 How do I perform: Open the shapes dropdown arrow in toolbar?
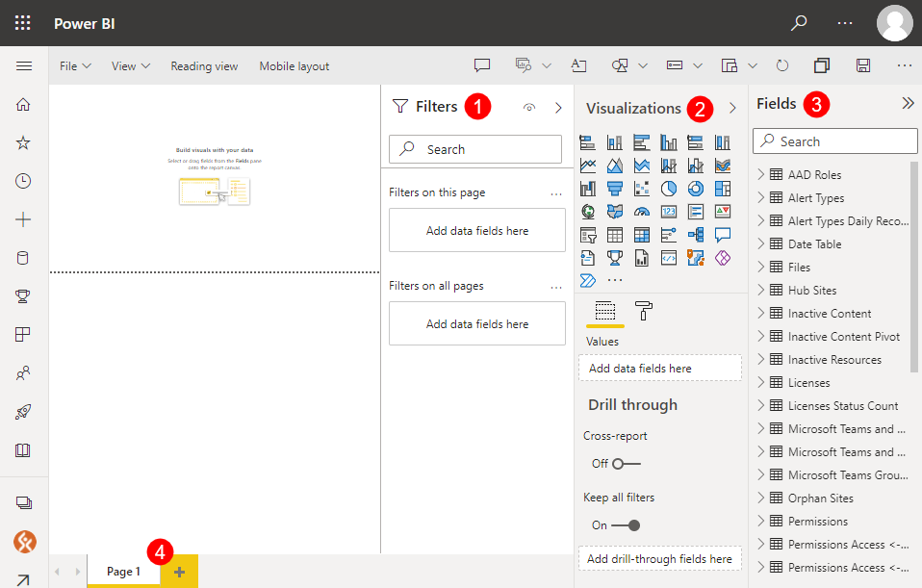643,65
